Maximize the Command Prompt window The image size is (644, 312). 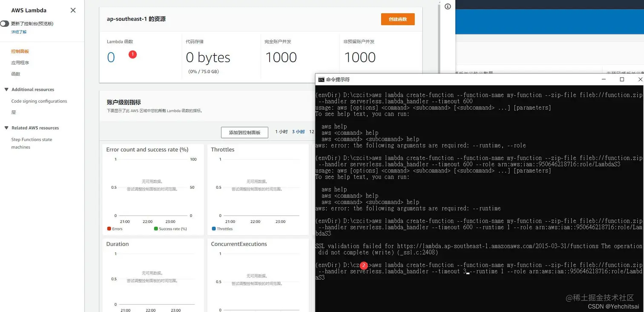[622, 79]
